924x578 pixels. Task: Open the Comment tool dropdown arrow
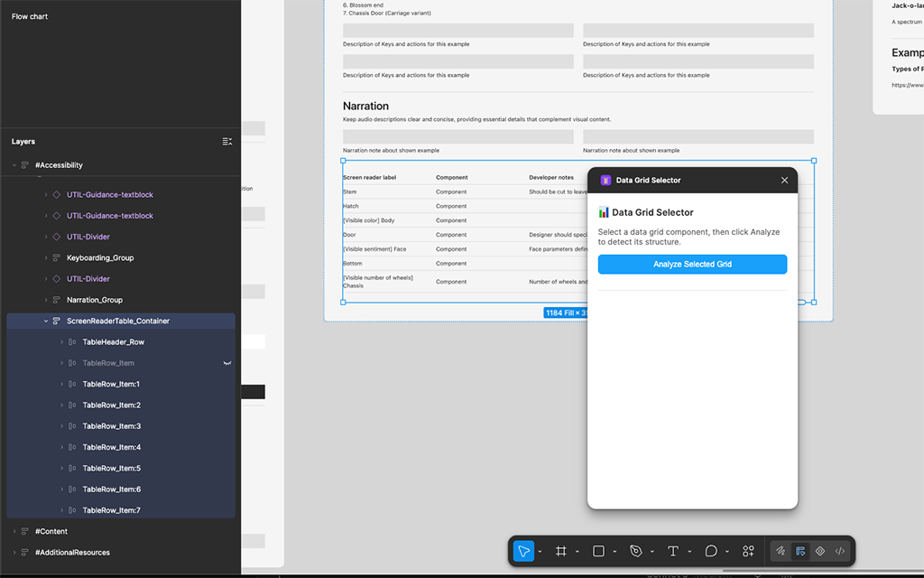click(x=726, y=552)
